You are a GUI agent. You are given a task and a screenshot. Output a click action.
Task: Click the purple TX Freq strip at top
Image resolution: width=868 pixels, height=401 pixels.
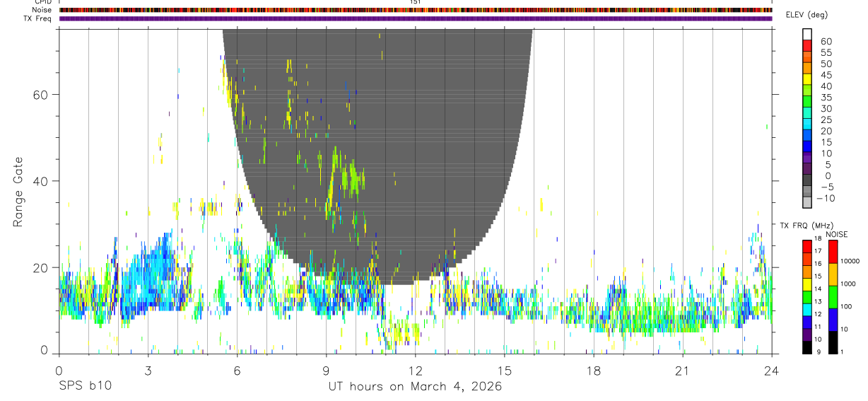416,18
